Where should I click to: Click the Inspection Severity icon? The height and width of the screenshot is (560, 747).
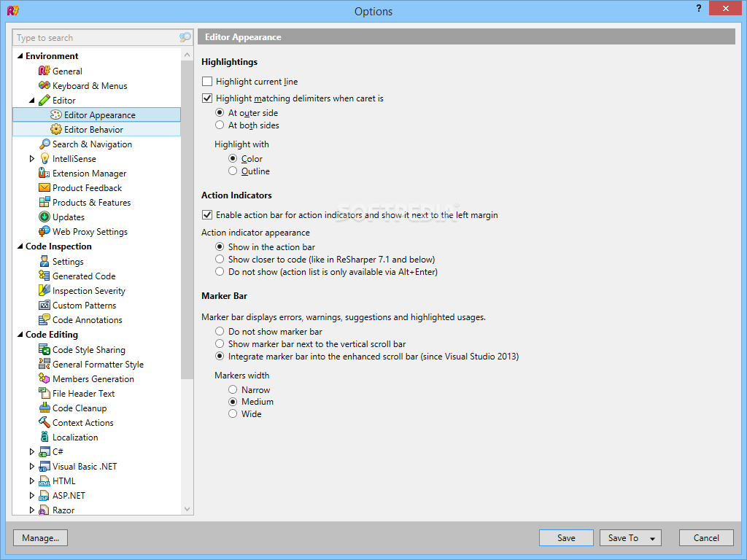44,290
